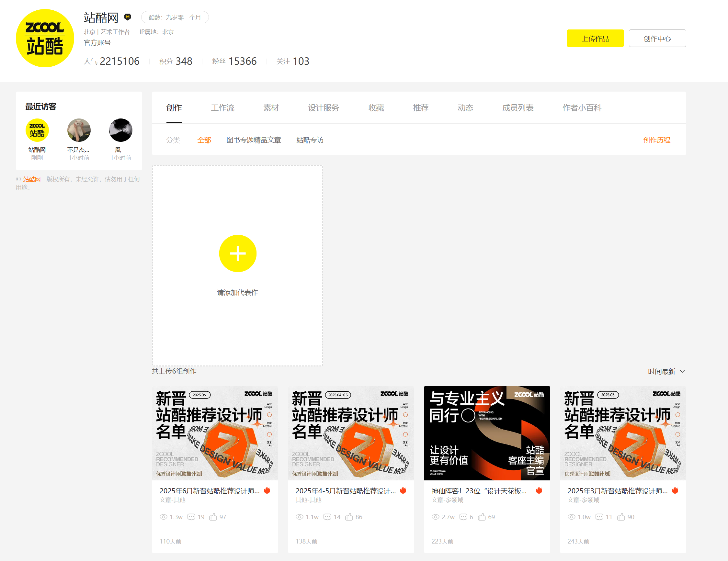
Task: Select the 站酷专访 category filter
Action: point(310,140)
